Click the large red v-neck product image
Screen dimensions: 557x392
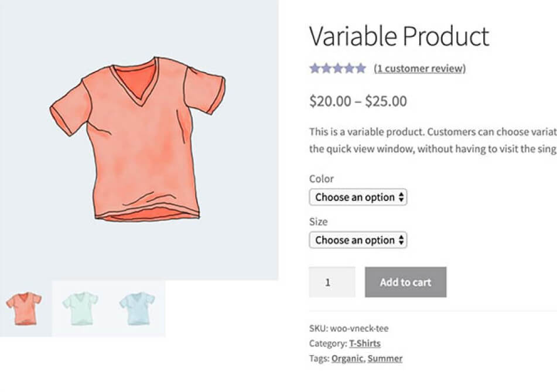pyautogui.click(x=138, y=139)
